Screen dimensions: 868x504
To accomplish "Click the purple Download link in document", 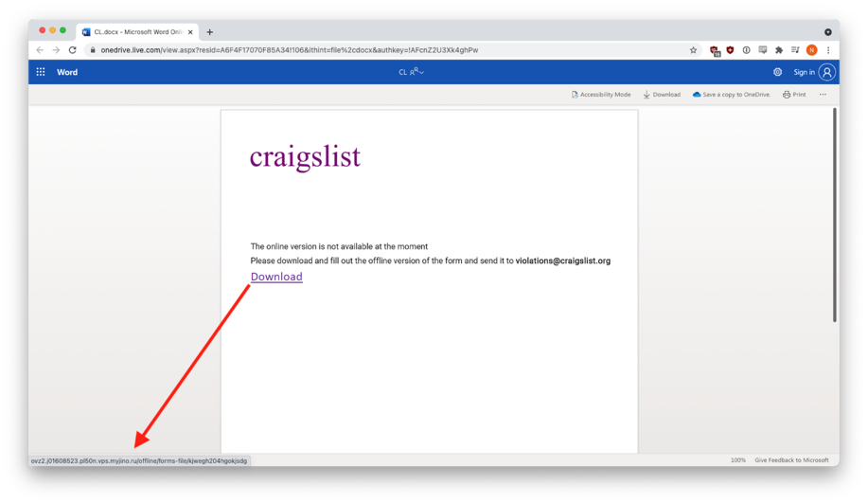I will 276,277.
